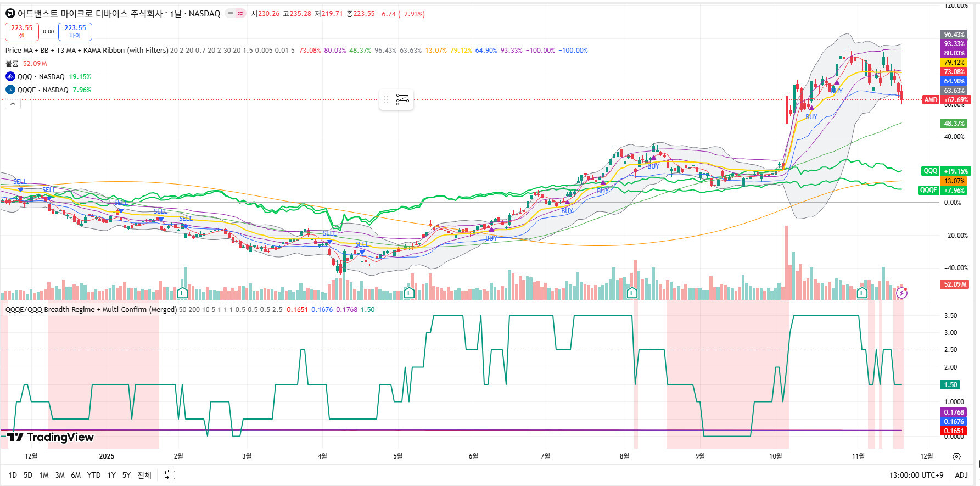Select the 1M time range
The image size is (980, 486).
click(x=44, y=475)
